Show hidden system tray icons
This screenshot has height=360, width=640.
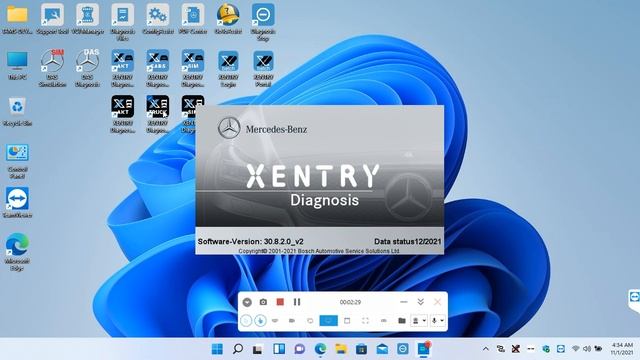(x=486, y=349)
